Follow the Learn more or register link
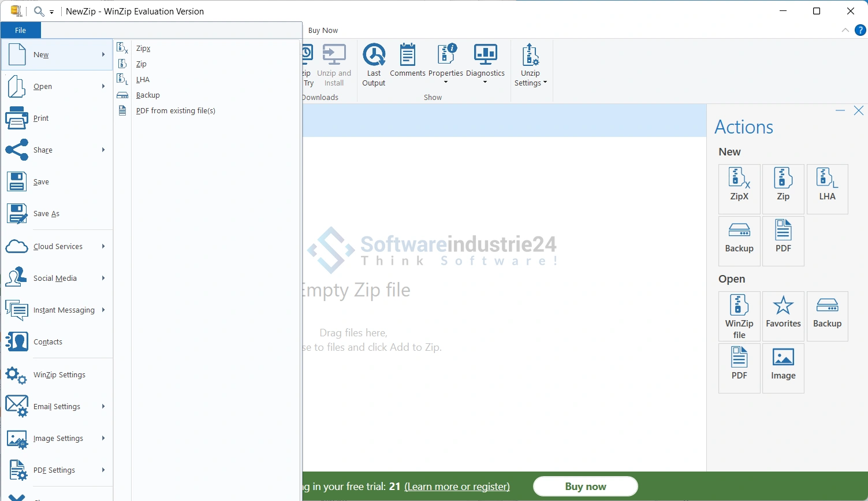The width and height of the screenshot is (868, 501). point(457,487)
